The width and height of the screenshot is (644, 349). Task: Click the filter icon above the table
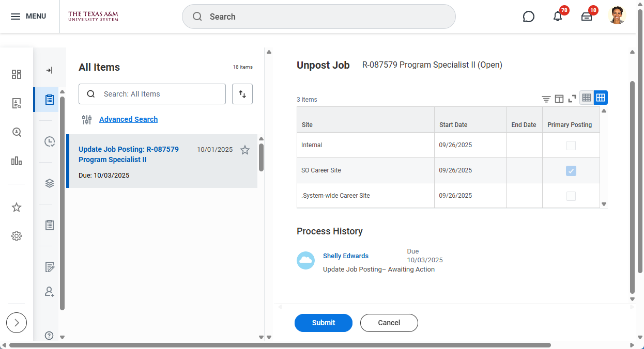546,99
